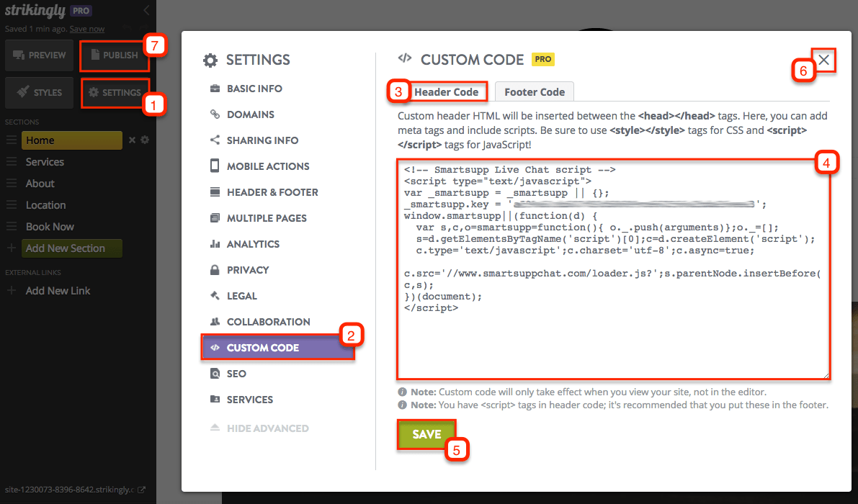Click the Preview button
858x504 pixels.
40,55
